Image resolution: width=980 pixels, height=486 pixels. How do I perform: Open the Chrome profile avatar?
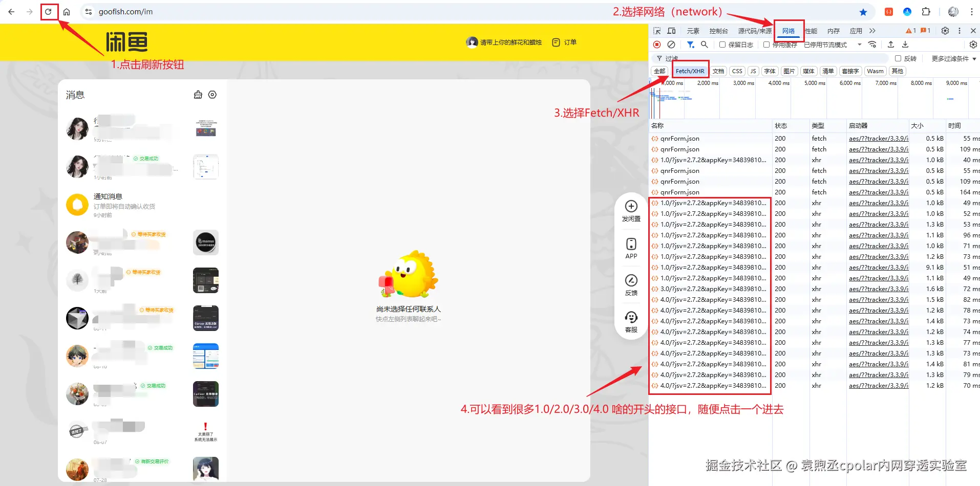point(953,12)
